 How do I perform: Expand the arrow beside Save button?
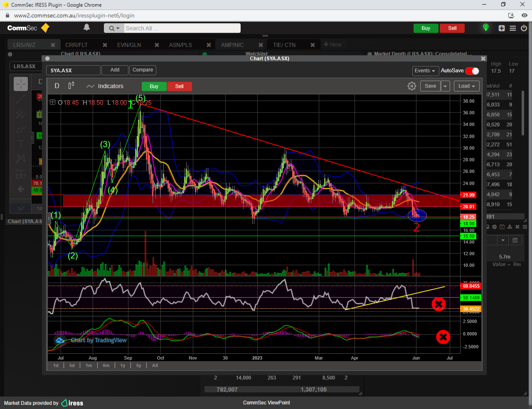pyautogui.click(x=445, y=86)
